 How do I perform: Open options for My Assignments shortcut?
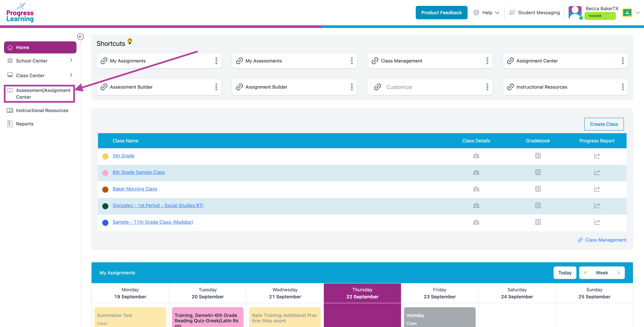click(216, 61)
